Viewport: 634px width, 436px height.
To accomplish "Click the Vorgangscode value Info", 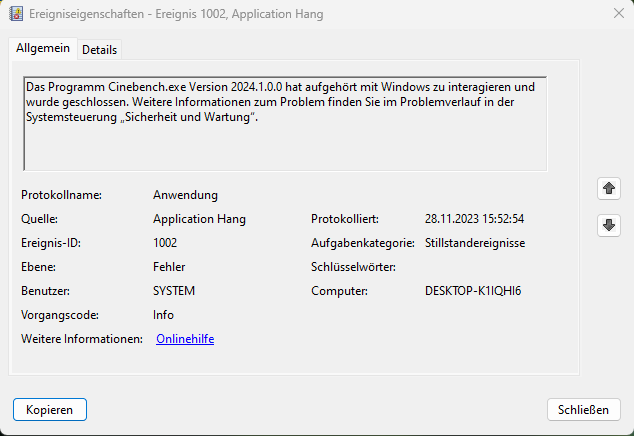I will click(x=163, y=315).
